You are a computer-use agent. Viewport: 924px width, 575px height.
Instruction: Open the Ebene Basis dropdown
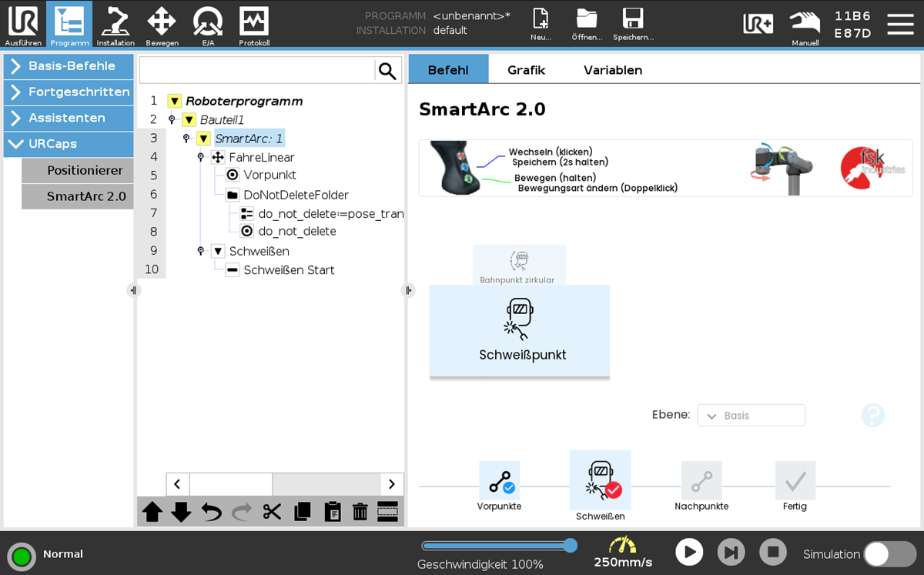click(x=751, y=415)
